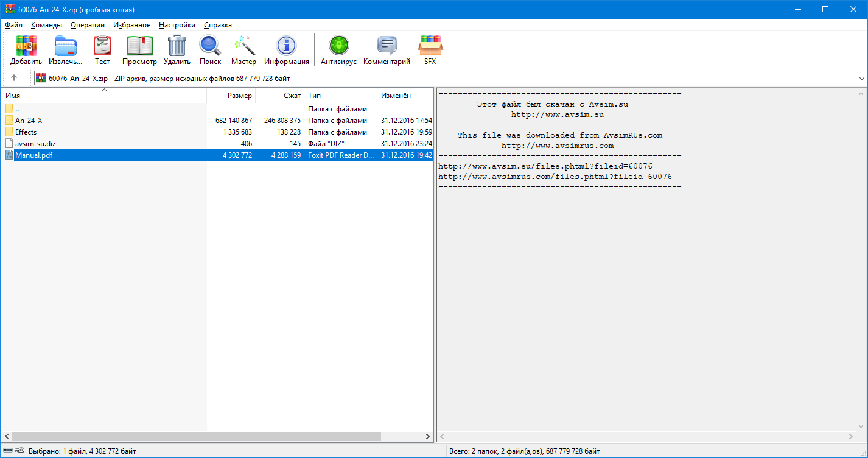Sort by Изменён column header
Image resolution: width=868 pixels, height=458 pixels.
pos(396,96)
